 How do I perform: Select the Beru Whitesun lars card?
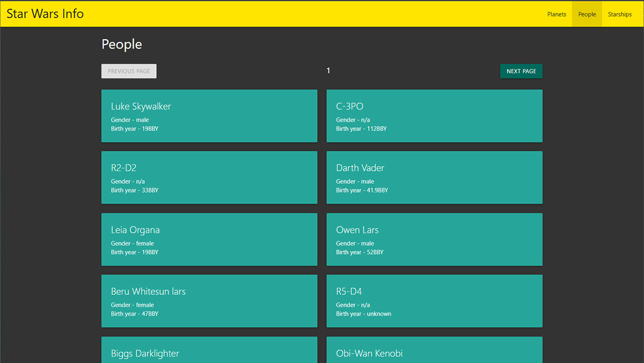(209, 301)
